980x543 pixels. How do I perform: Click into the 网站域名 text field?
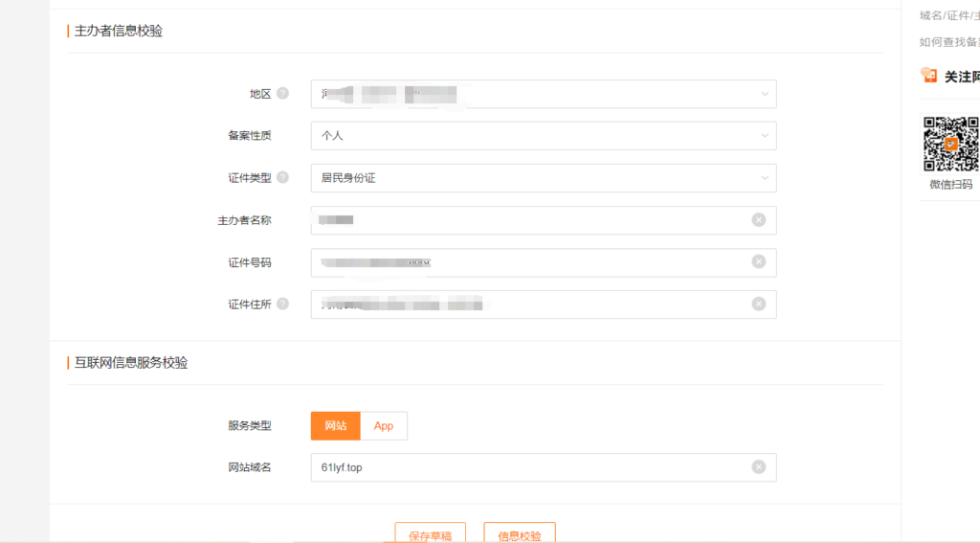[526, 467]
